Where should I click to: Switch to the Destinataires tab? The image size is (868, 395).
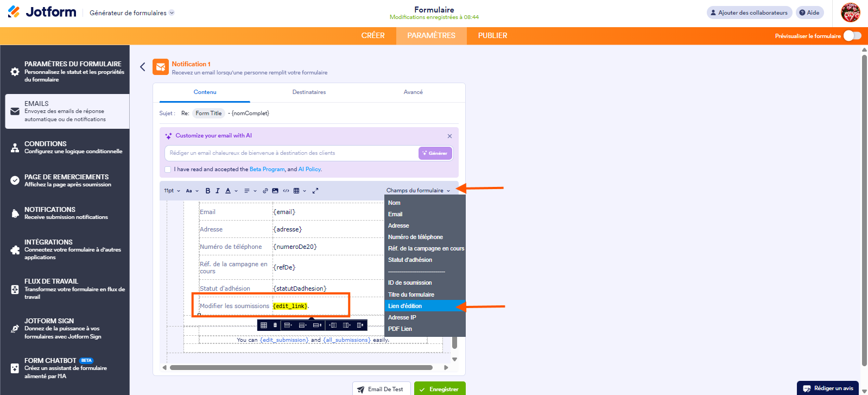pos(309,92)
